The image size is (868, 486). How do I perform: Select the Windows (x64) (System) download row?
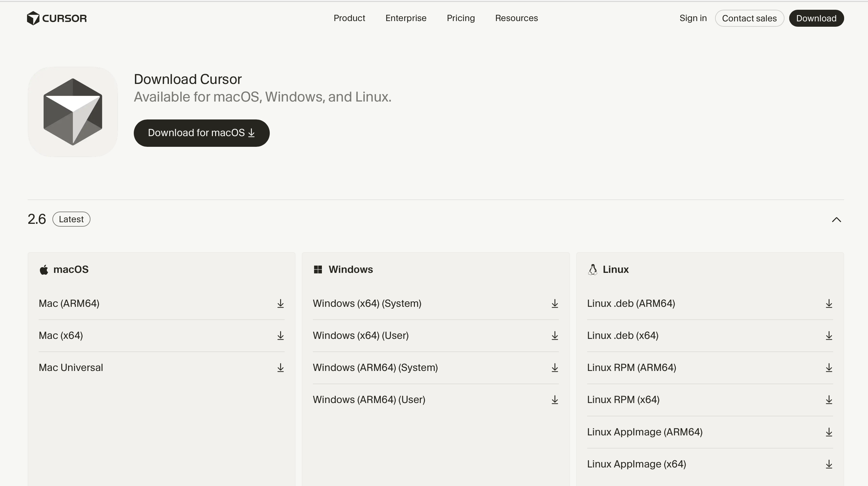click(x=367, y=304)
